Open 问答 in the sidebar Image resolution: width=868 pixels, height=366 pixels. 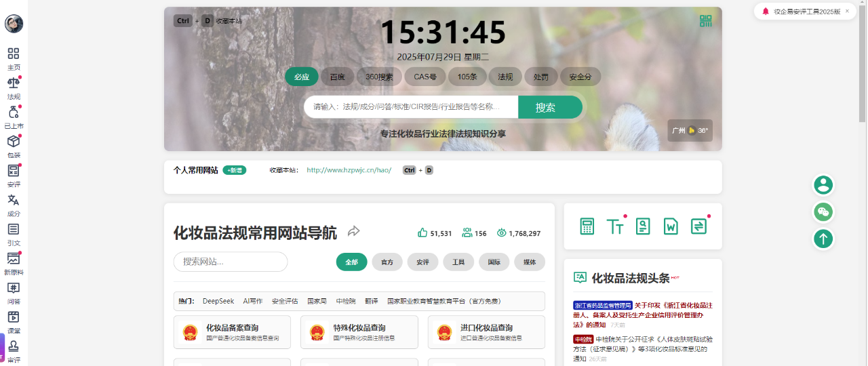click(x=14, y=292)
